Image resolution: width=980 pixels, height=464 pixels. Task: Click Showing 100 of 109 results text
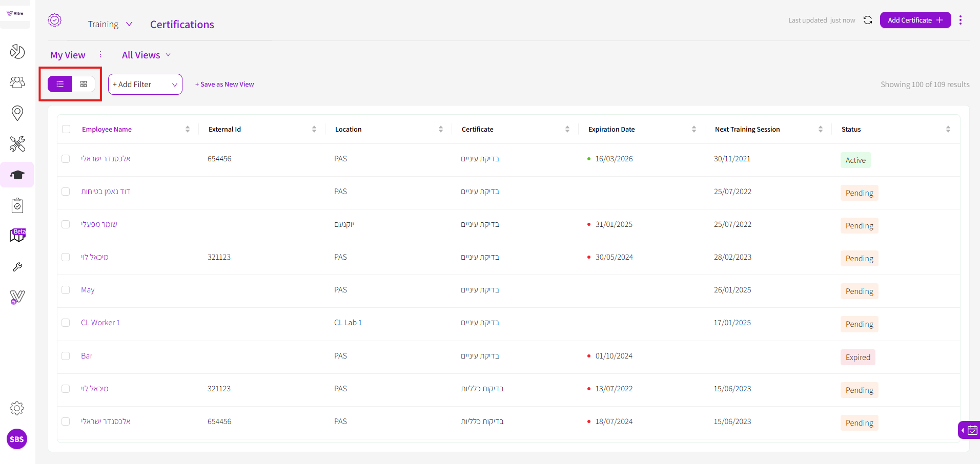[x=925, y=85]
